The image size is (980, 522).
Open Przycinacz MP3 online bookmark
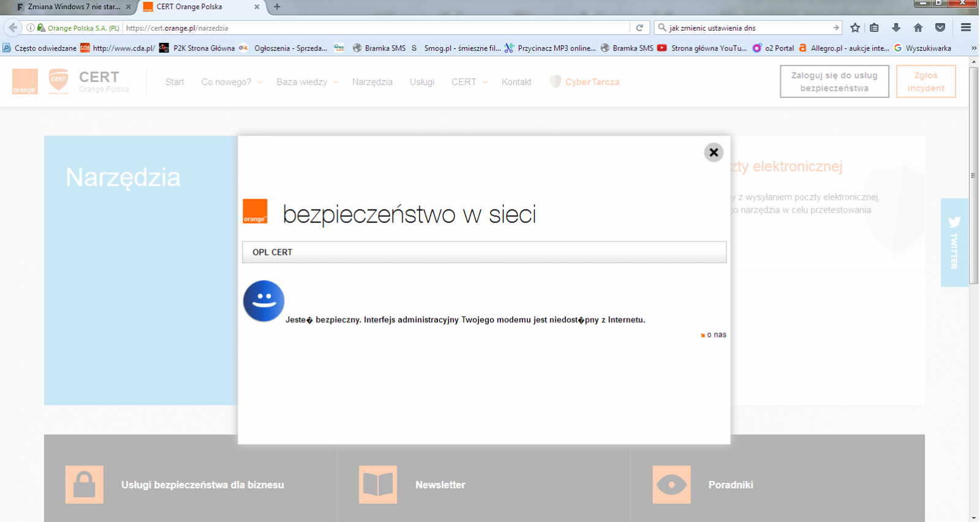(550, 48)
